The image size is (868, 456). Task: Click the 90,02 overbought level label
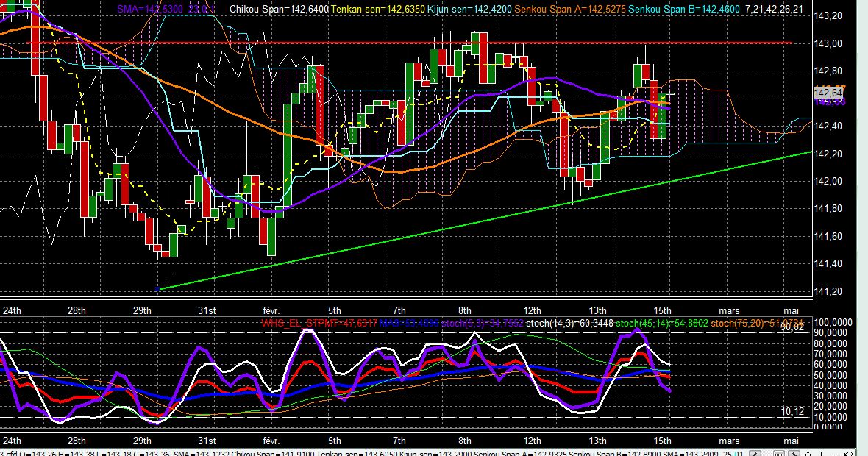(792, 327)
